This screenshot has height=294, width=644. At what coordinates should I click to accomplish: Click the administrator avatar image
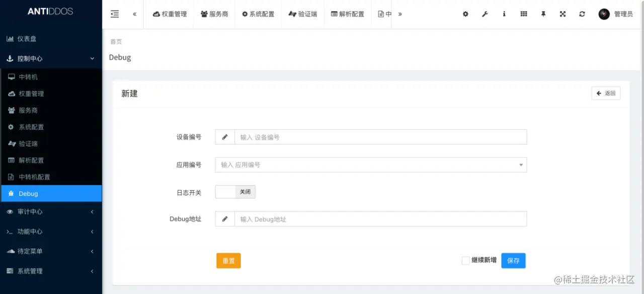[604, 14]
